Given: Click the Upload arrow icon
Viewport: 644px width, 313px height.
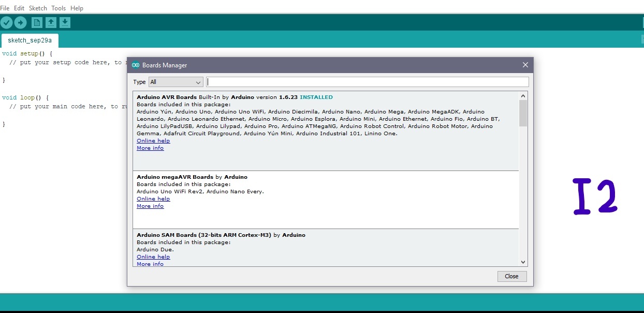Looking at the screenshot, I should click(20, 22).
